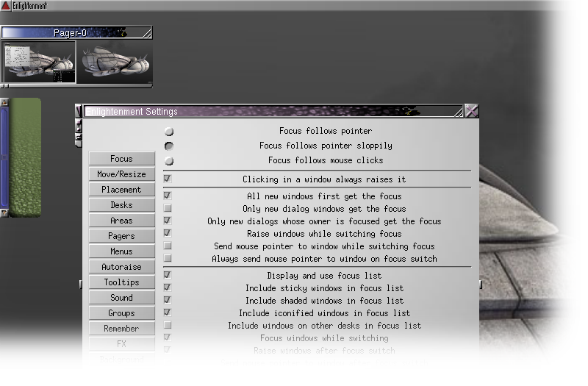Toggle Focus windows while switching checkbox
Screen dimensions: 588x386
tap(168, 337)
